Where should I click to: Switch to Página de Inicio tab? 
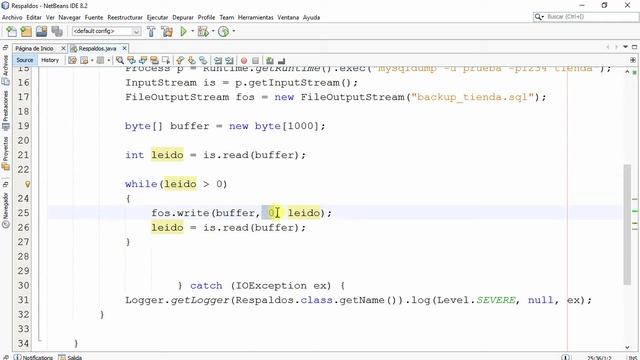click(34, 48)
